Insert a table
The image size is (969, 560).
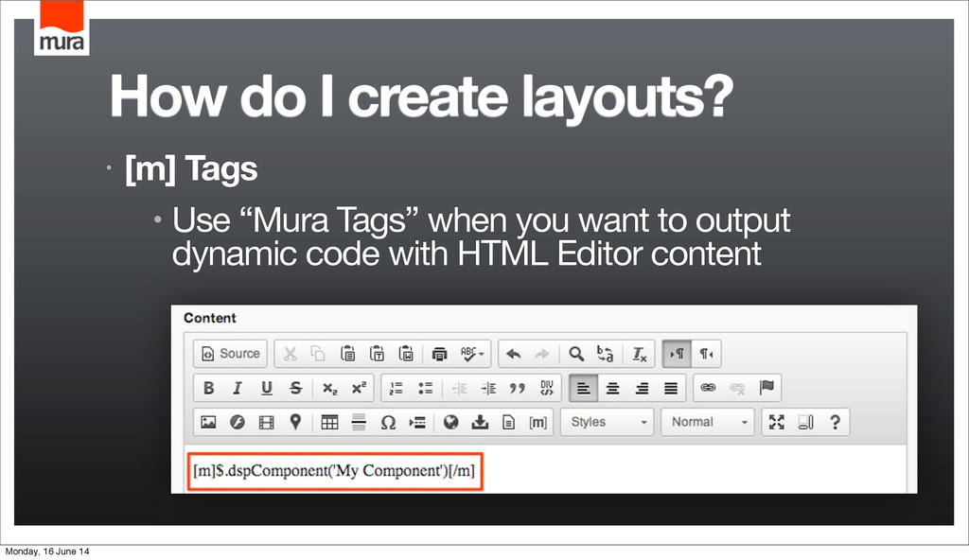click(329, 422)
